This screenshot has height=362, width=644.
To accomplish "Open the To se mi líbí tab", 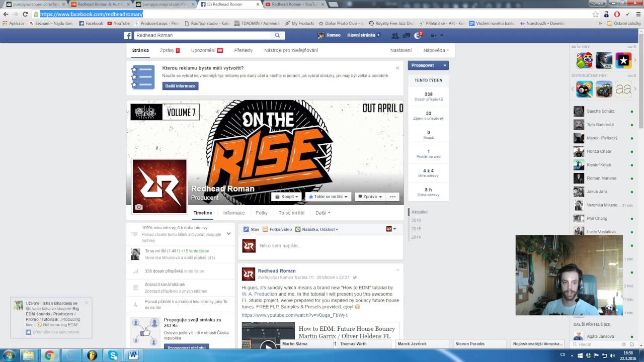I will point(292,213).
